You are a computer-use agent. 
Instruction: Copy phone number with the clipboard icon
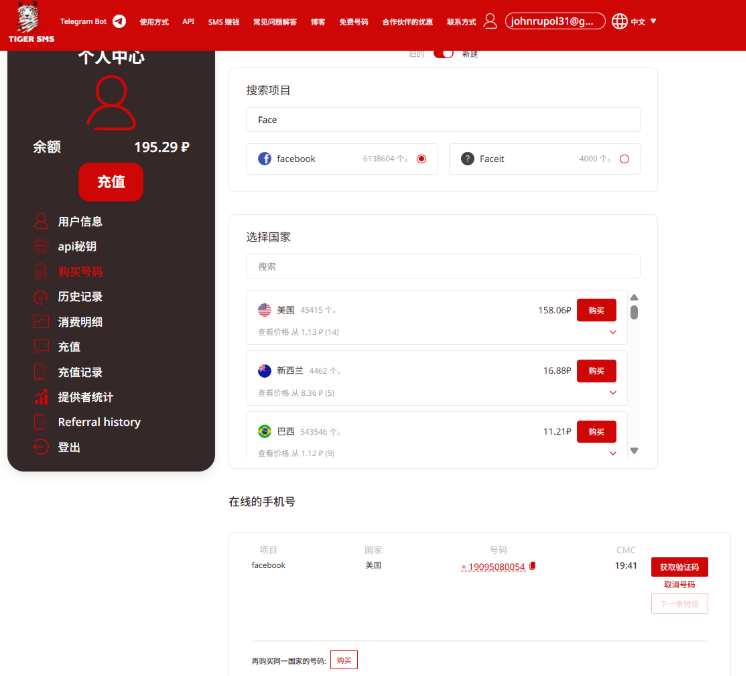(x=532, y=566)
